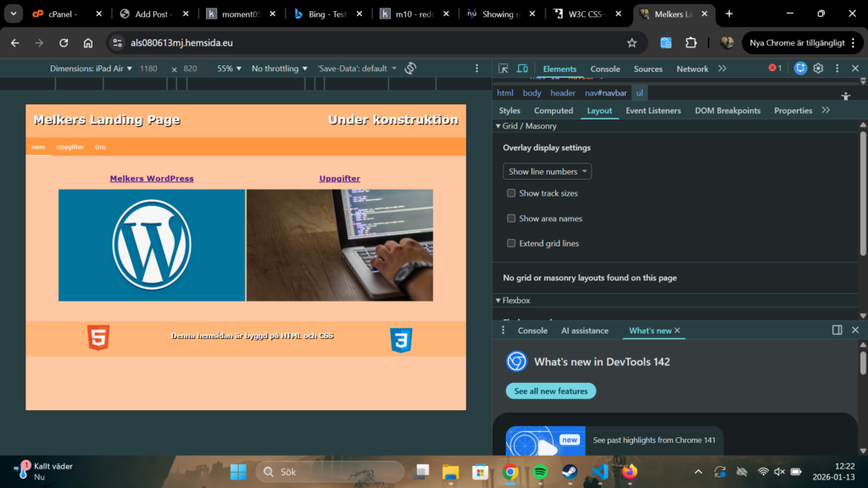This screenshot has width=868, height=488.
Task: Open DevTools settings gear
Action: 818,69
